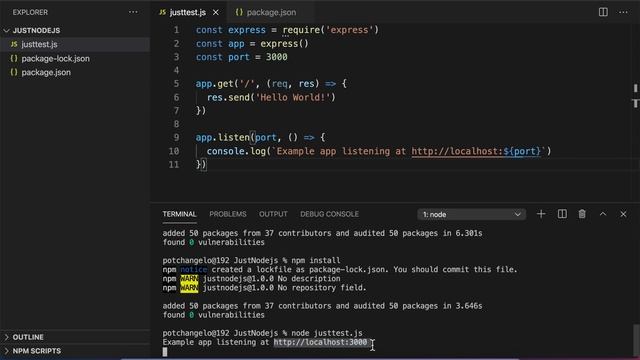Click 'app.listen' on line 9
Image resolution: width=640 pixels, height=360 pixels.
(222, 137)
